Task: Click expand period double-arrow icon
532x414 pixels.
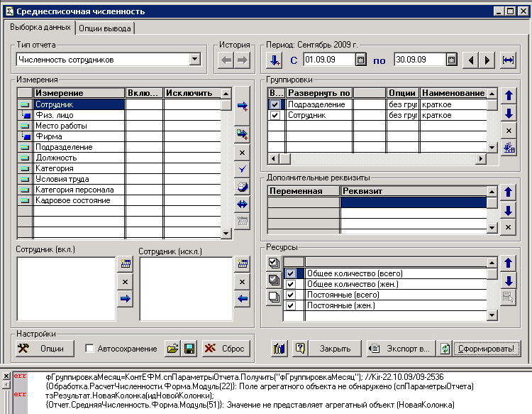Action: 508,60
